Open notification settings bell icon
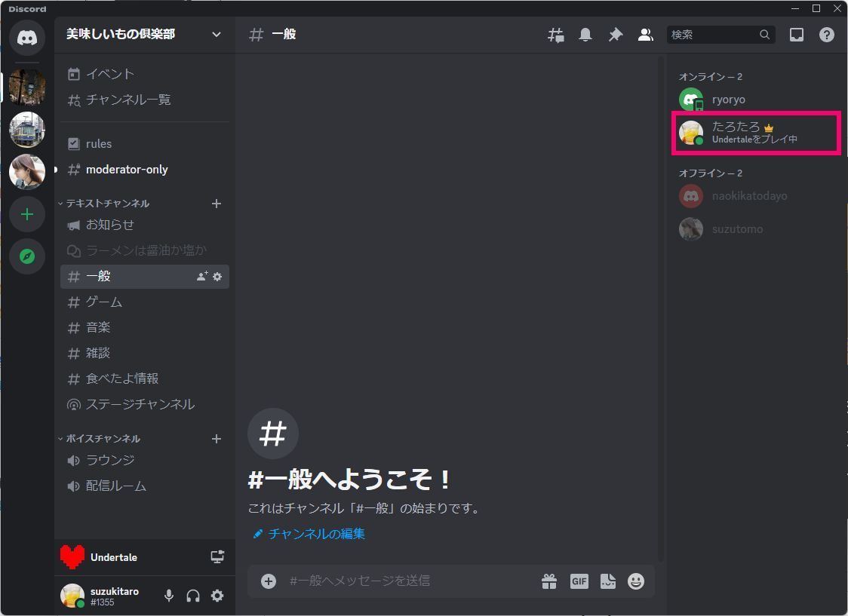Viewport: 848px width, 616px height. 585,35
